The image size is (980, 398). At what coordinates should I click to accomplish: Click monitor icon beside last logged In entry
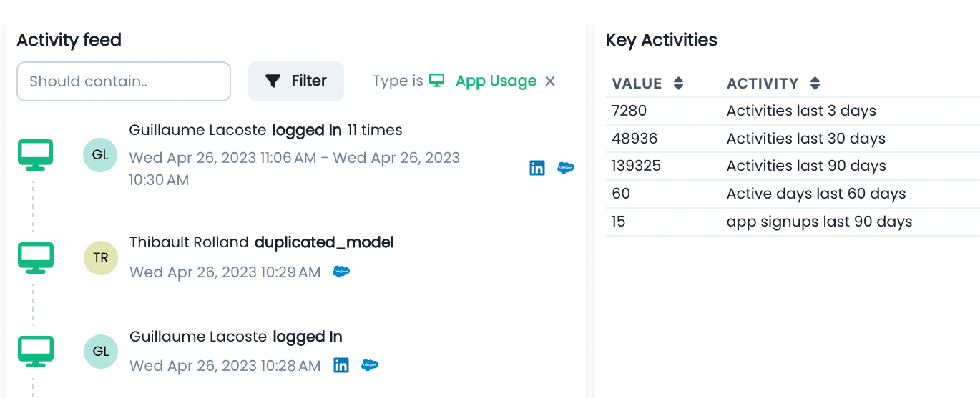(35, 351)
